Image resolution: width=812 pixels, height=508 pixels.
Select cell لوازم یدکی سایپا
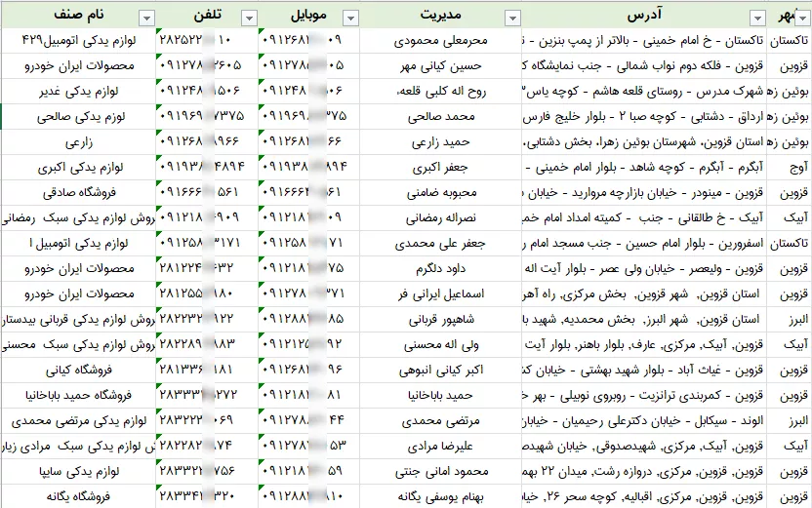tap(78, 471)
